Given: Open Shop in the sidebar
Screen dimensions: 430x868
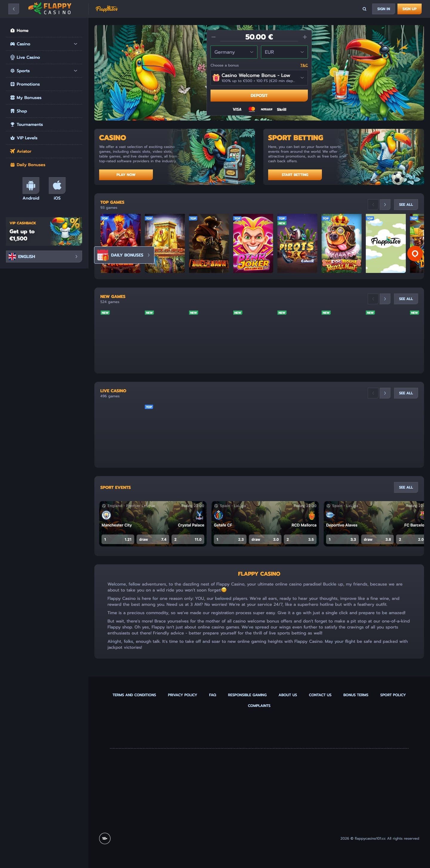Looking at the screenshot, I should pos(44,111).
